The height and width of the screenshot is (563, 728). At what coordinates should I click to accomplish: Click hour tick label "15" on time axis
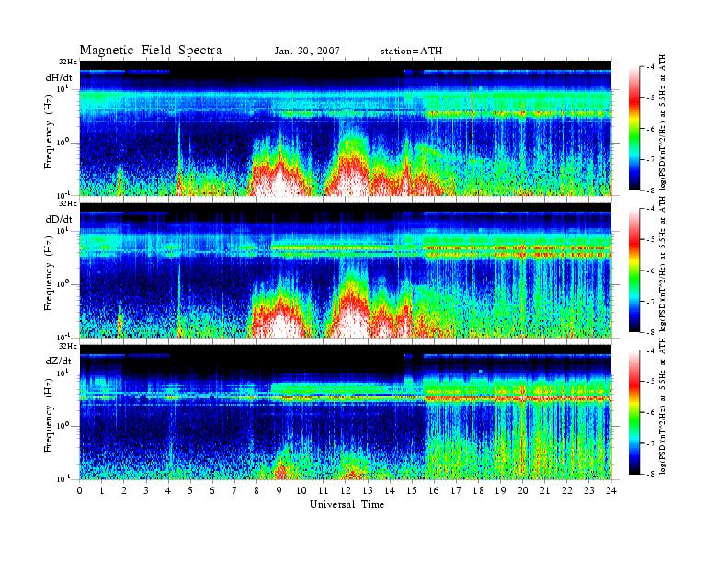pos(412,490)
